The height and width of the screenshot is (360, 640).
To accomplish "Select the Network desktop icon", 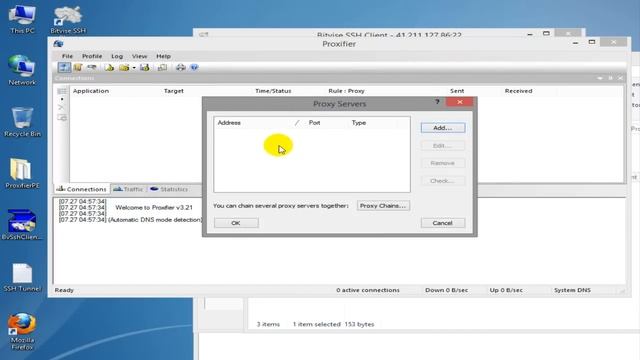I will [22, 70].
